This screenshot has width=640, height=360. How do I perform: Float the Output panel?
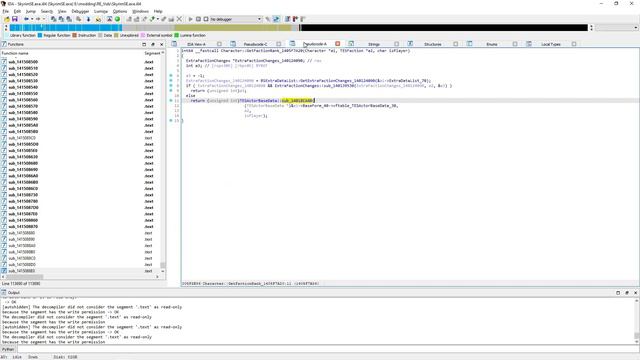click(x=627, y=293)
